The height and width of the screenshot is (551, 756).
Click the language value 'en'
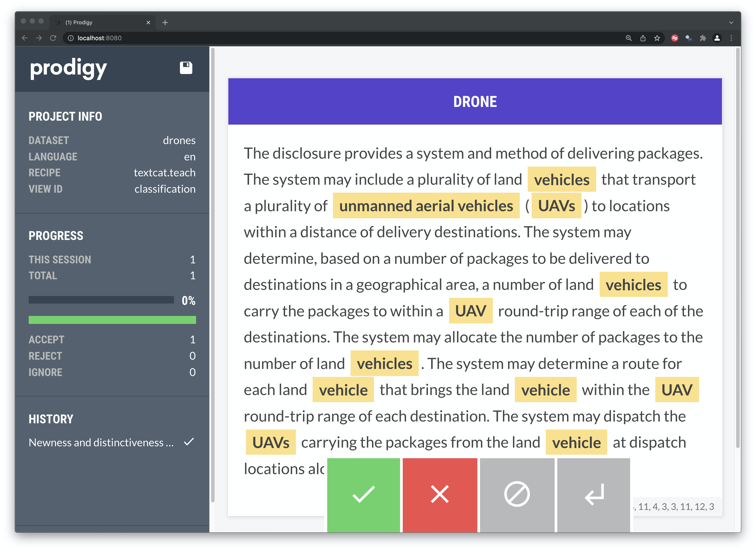[190, 157]
